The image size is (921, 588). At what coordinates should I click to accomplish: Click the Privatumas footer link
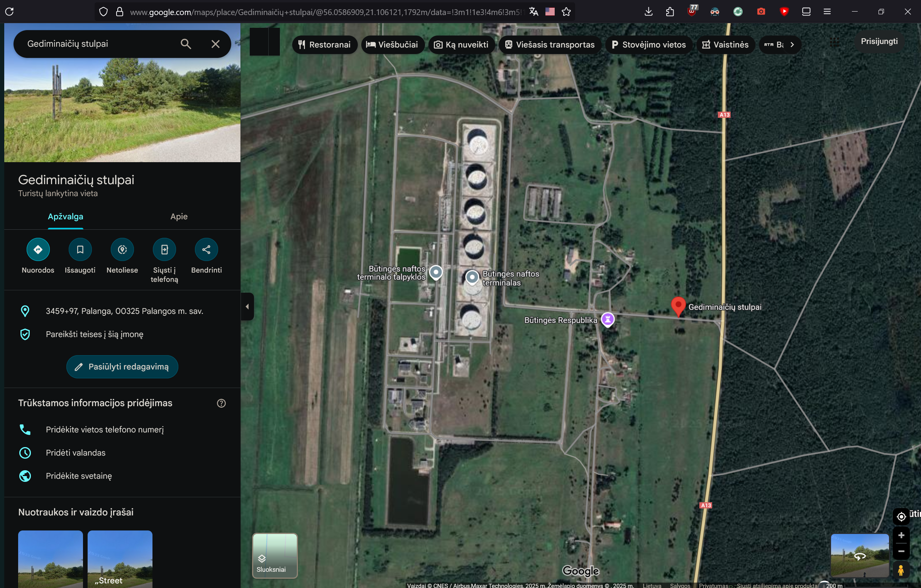click(x=713, y=585)
